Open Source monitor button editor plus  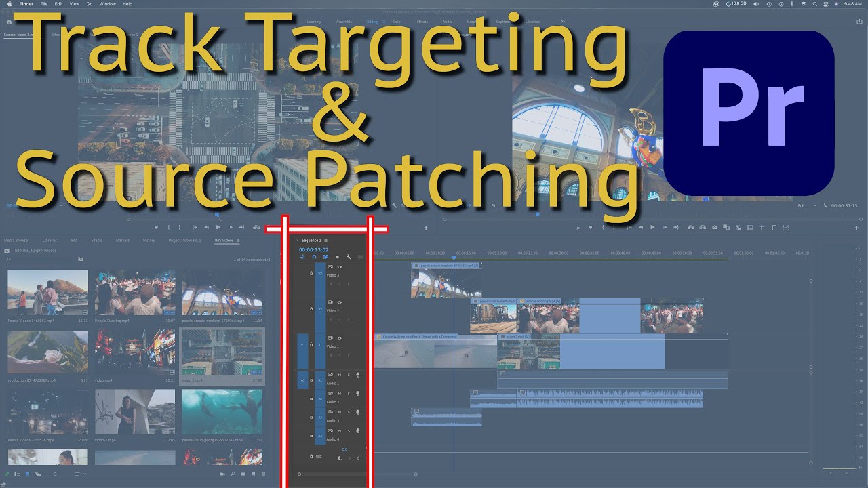[426, 228]
